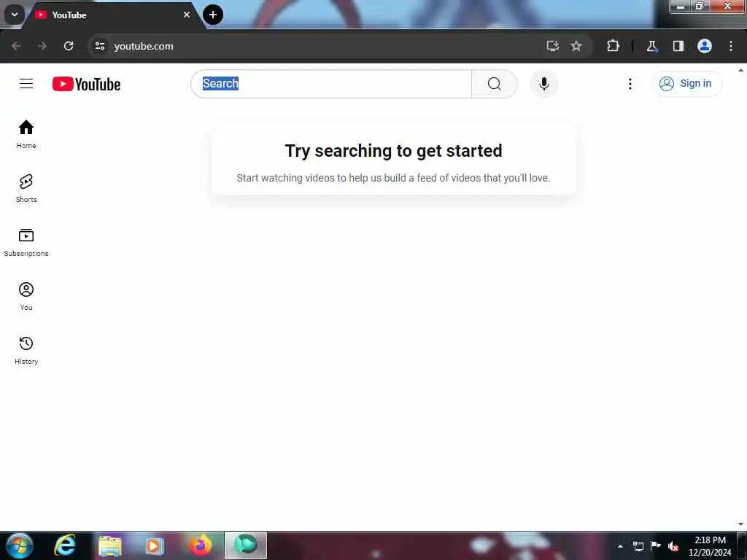Click the YouTube logo
This screenshot has height=560, width=747.
point(86,84)
